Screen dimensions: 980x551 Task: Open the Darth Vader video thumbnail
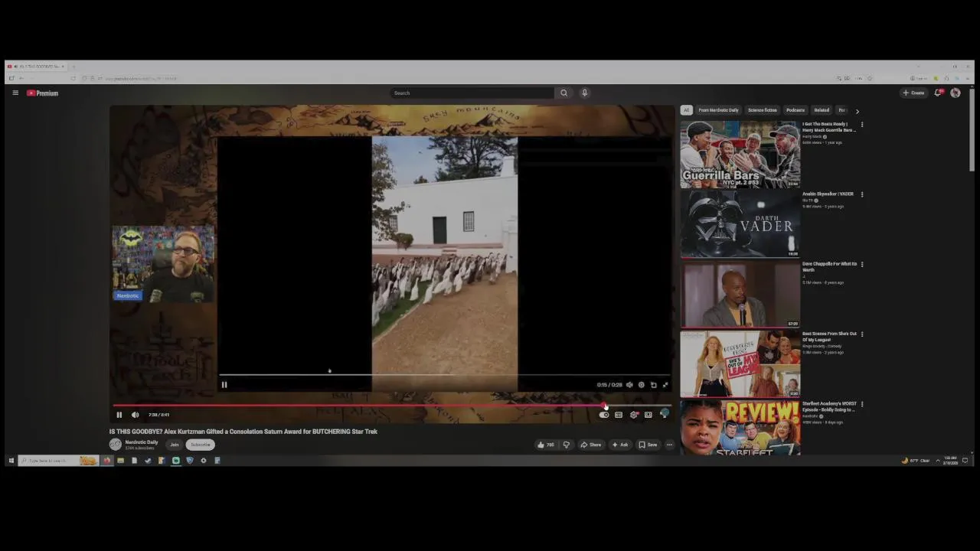click(x=740, y=223)
